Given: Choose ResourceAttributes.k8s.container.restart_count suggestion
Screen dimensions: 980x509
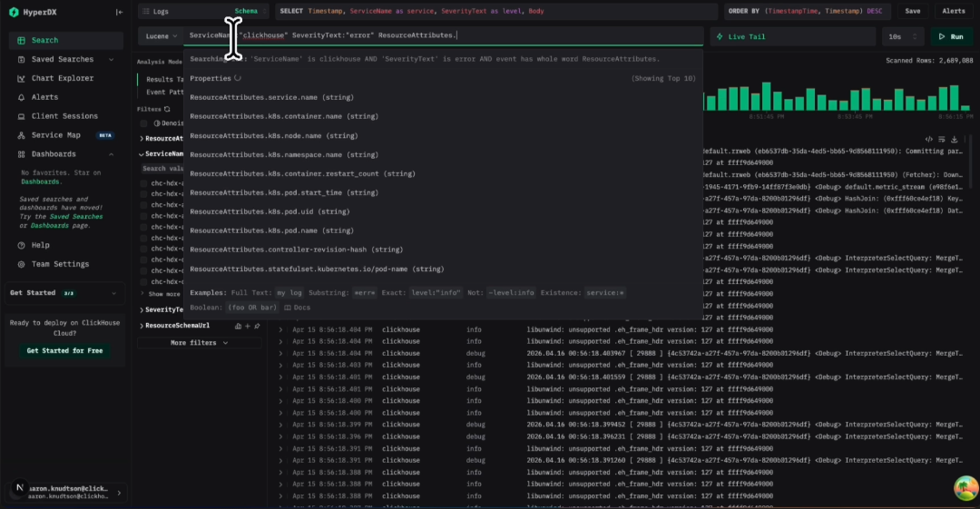Looking at the screenshot, I should (x=443, y=174).
